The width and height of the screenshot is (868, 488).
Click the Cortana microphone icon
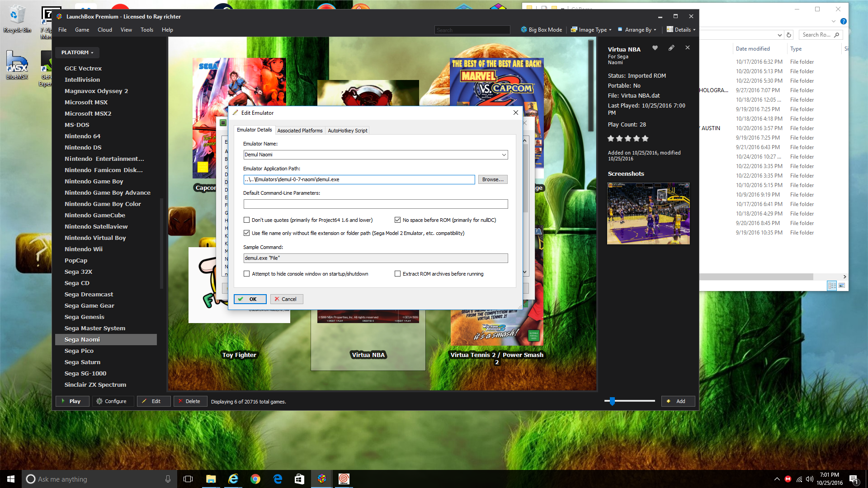168,479
